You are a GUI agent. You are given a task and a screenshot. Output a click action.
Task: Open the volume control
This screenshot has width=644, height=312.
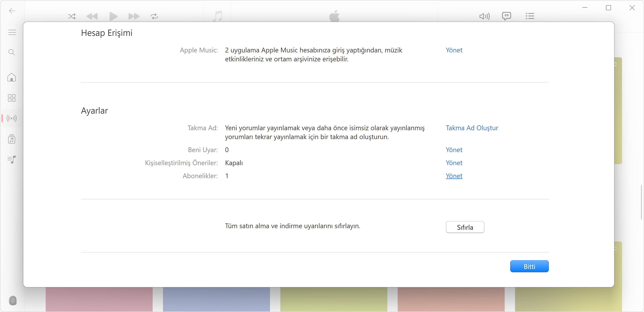pos(484,16)
